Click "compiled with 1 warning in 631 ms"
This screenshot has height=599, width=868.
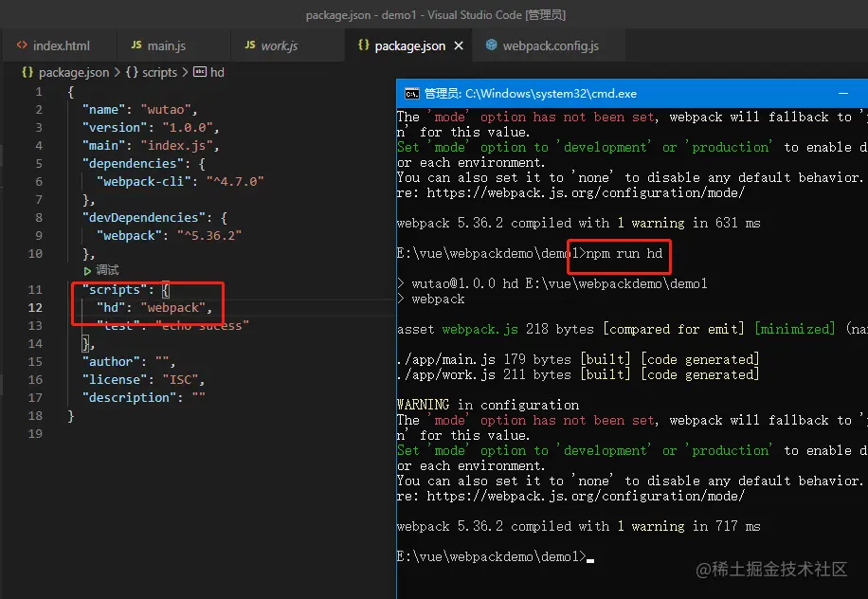tap(636, 223)
